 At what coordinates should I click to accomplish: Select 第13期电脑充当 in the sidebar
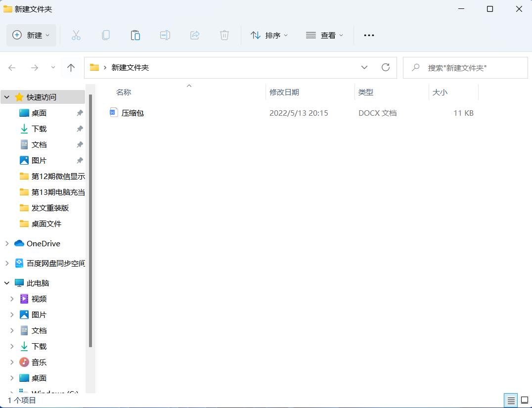(54, 192)
